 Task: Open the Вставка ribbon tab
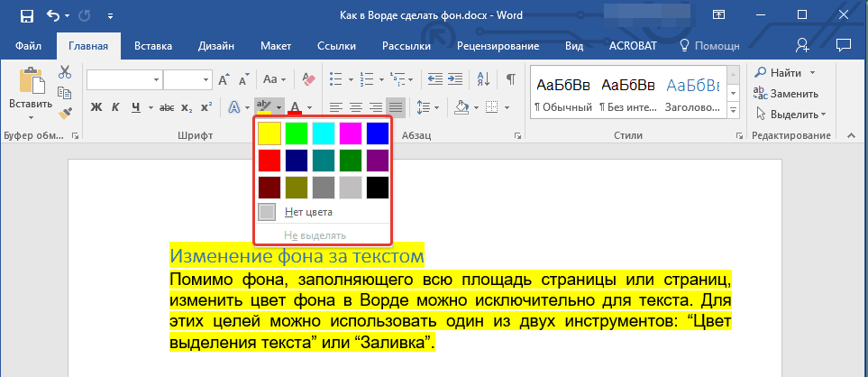(x=153, y=46)
